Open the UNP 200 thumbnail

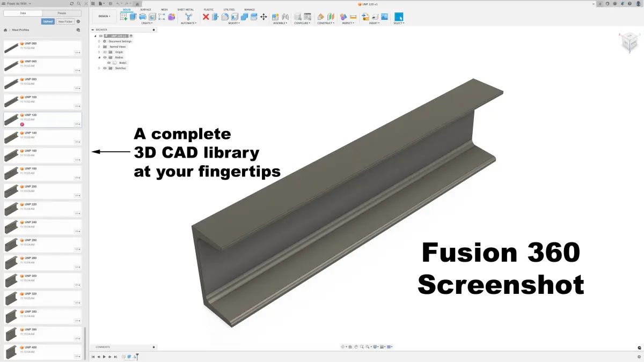point(11,190)
